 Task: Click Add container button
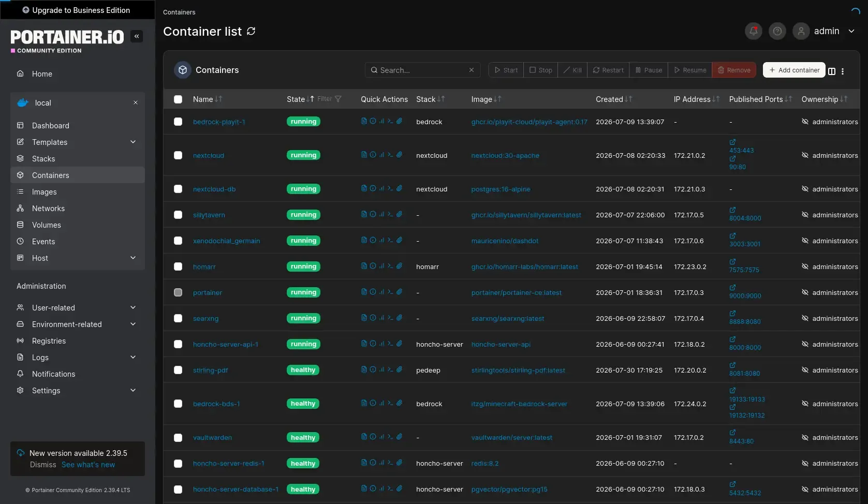pos(794,70)
